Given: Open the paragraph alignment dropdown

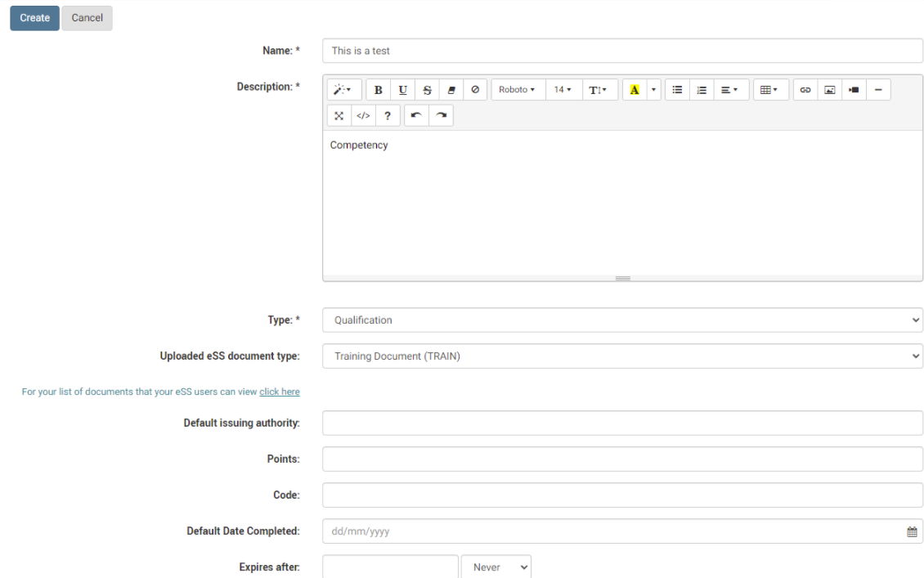Looking at the screenshot, I should [x=730, y=90].
